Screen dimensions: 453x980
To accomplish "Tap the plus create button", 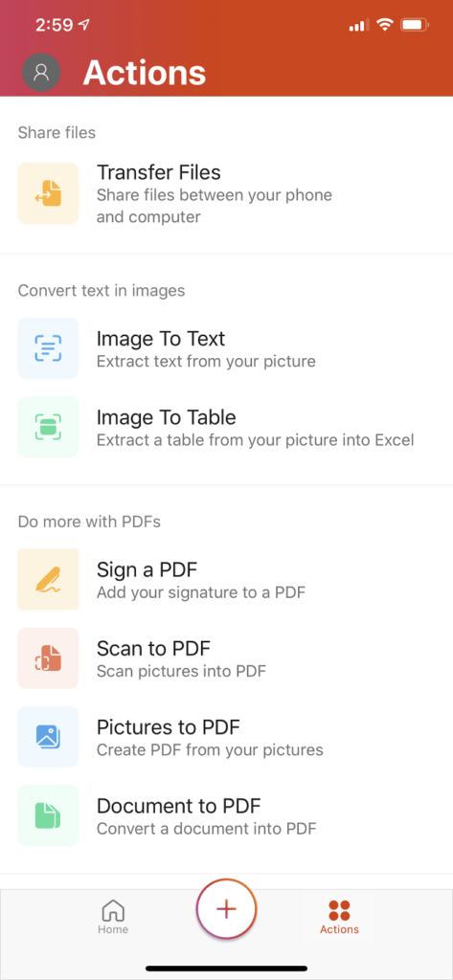I will point(226,909).
